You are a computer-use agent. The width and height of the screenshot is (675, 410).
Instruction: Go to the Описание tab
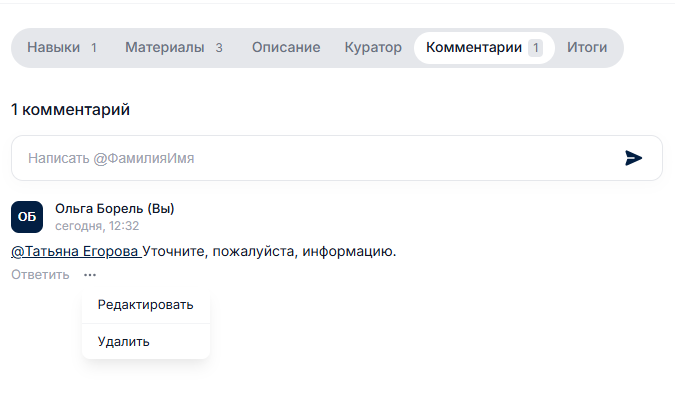[286, 47]
